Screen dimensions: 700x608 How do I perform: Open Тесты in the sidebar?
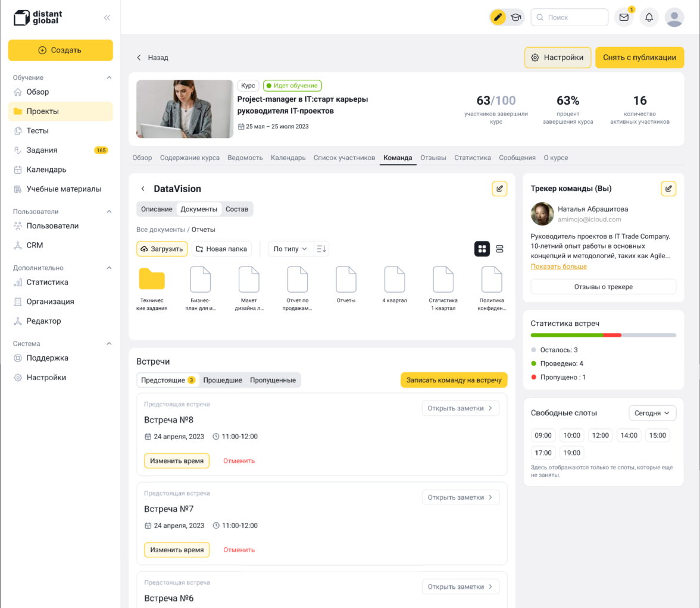[60, 131]
